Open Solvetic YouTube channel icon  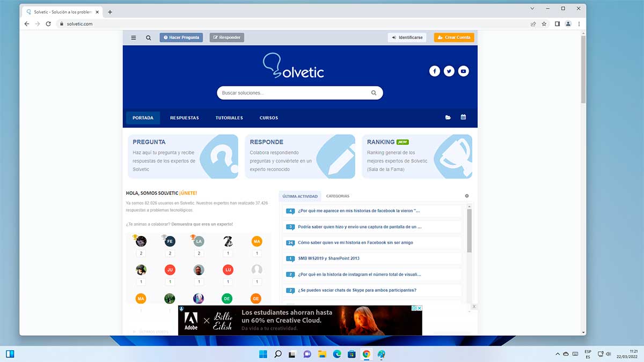click(x=464, y=71)
